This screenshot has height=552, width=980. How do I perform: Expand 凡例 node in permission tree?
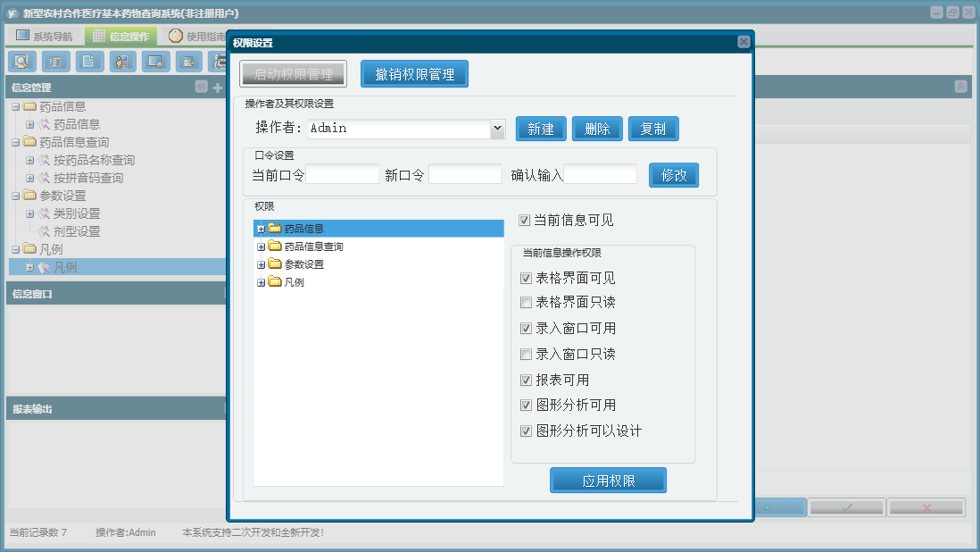(x=261, y=282)
